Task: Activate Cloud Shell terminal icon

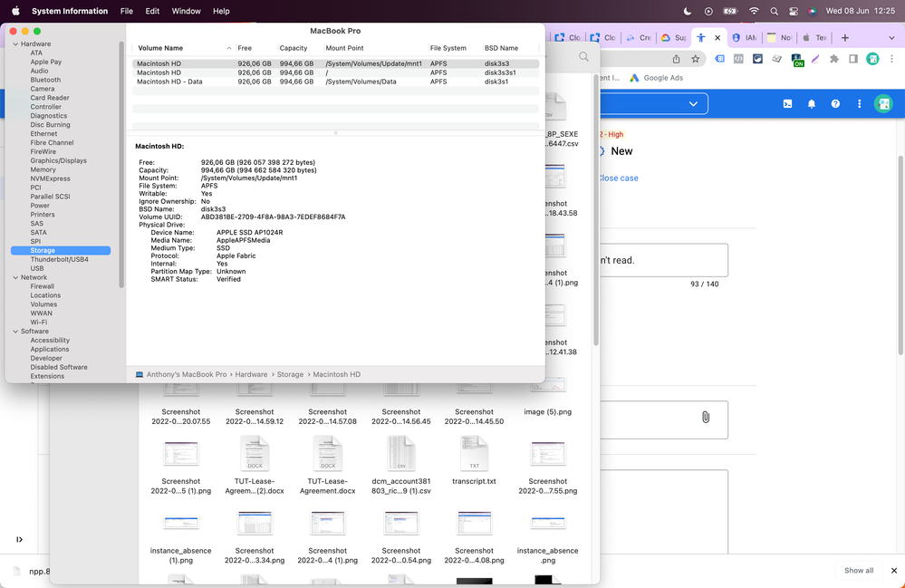Action: (x=787, y=104)
